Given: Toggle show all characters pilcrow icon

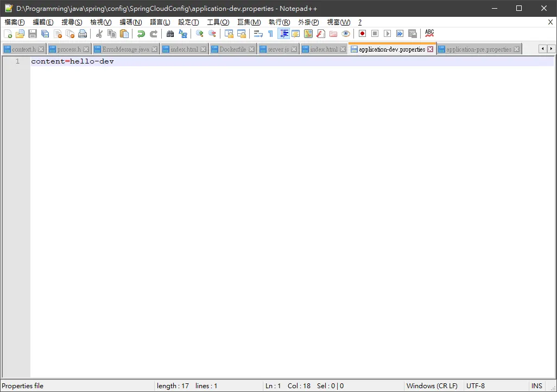Looking at the screenshot, I should (x=271, y=34).
